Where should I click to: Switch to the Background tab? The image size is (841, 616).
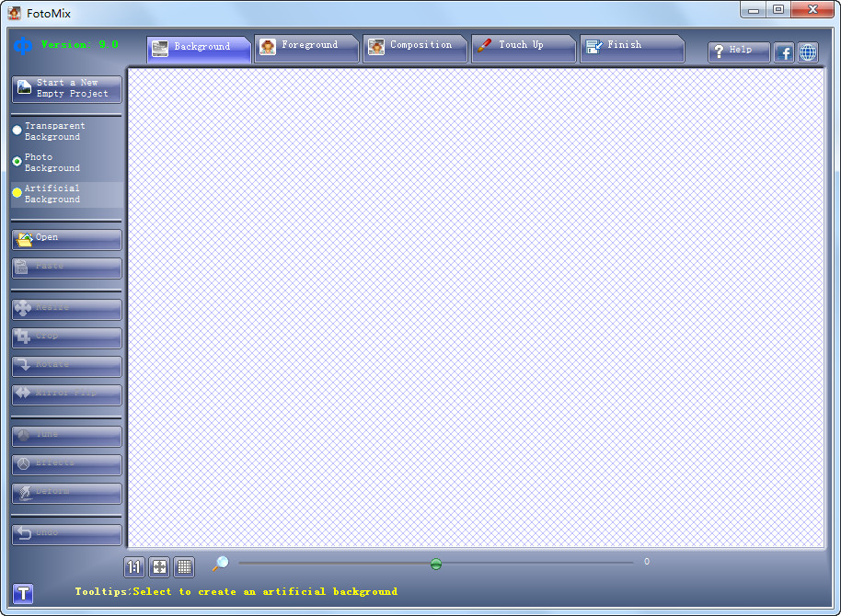[x=199, y=50]
